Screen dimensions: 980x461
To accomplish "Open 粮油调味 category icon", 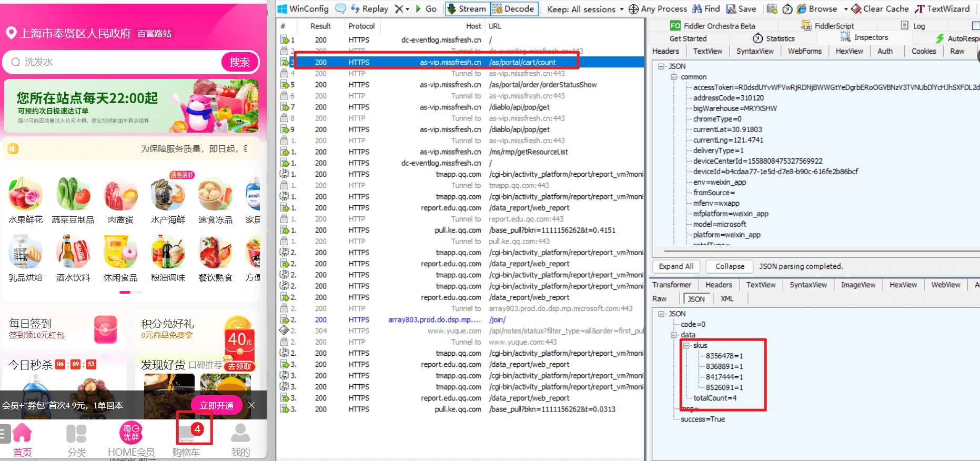I will pos(168,252).
